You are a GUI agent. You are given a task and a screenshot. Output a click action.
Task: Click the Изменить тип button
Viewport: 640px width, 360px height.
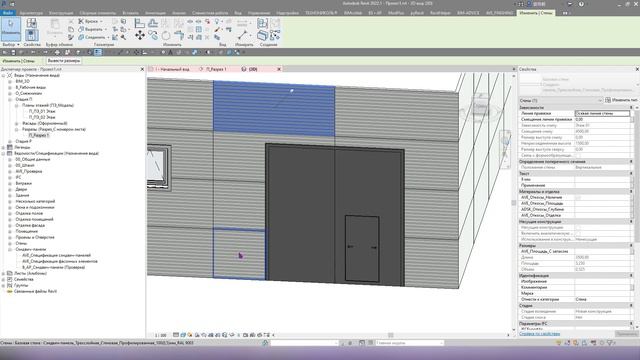(622, 100)
